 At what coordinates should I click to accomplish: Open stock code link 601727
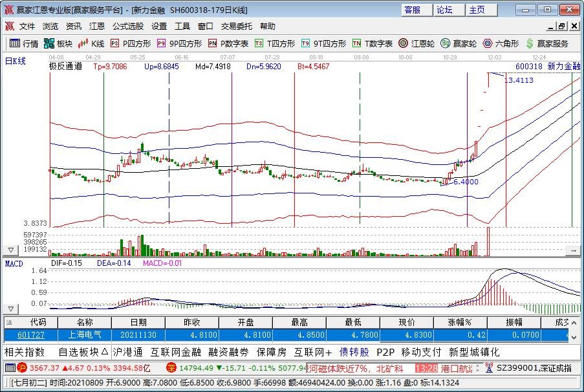coord(31,335)
